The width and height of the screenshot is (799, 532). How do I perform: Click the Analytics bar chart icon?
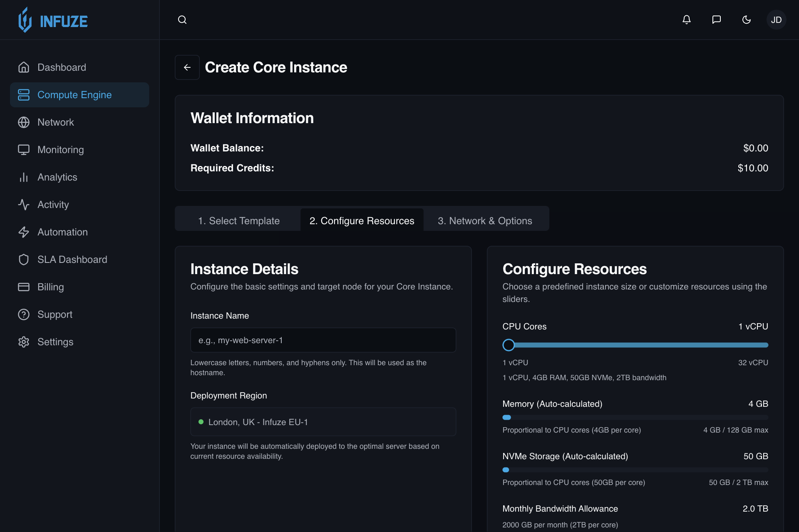pos(24,177)
